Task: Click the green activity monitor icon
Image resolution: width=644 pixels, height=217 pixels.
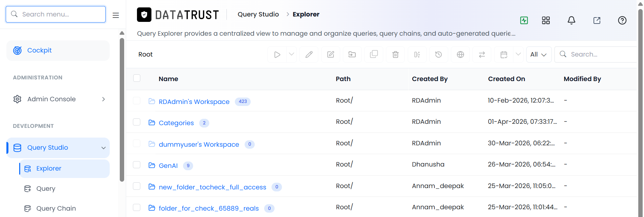Action: click(524, 21)
